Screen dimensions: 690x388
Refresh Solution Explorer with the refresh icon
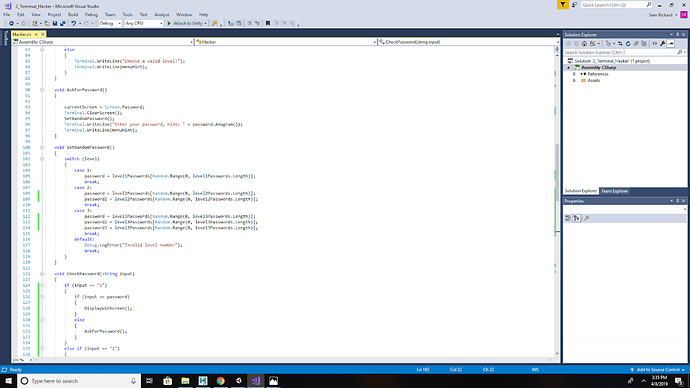pyautogui.click(x=628, y=44)
